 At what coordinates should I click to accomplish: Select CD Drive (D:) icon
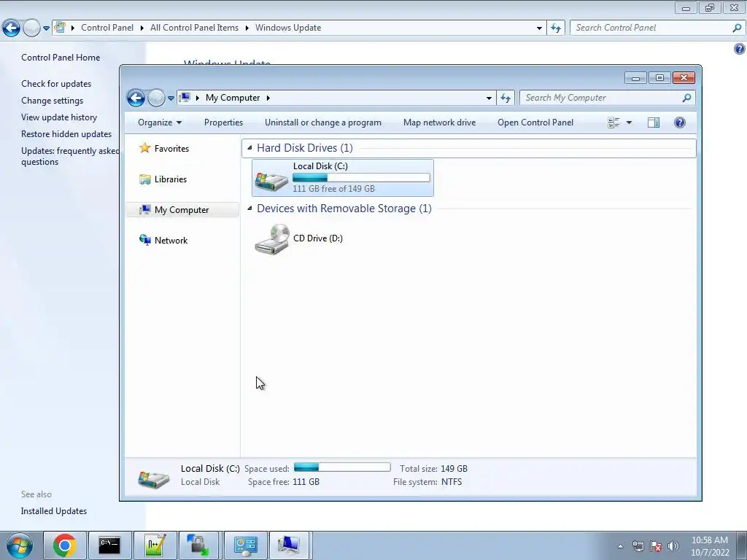pos(272,239)
